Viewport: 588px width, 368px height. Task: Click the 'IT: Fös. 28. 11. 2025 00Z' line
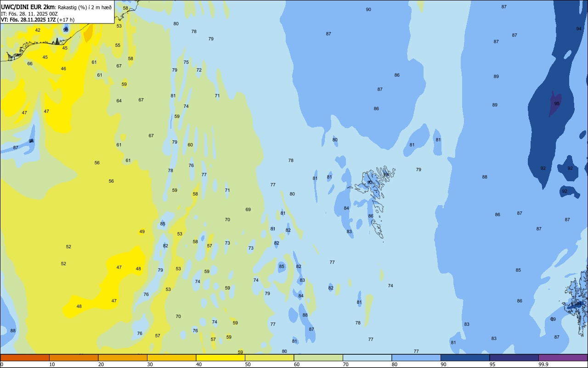(x=29, y=14)
